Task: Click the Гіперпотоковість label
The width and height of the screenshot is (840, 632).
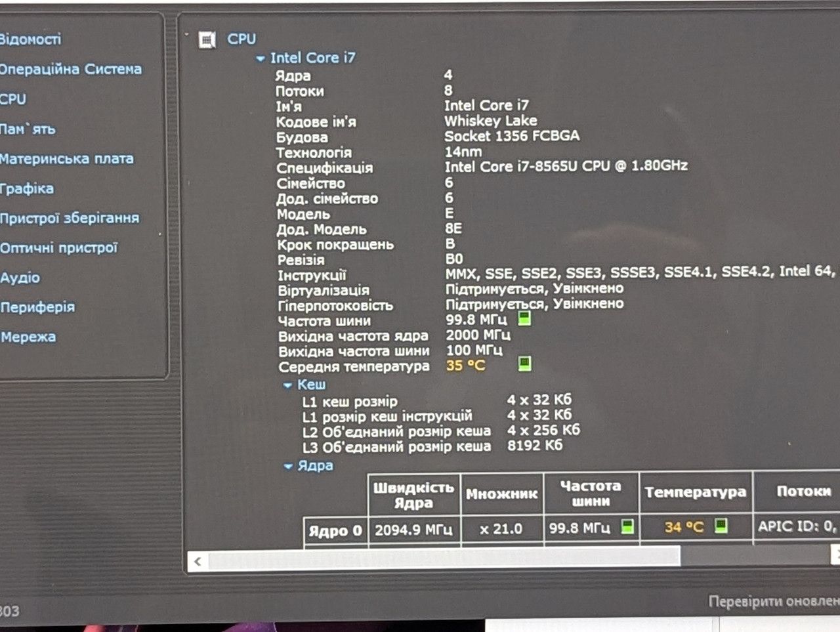Action: (x=335, y=306)
